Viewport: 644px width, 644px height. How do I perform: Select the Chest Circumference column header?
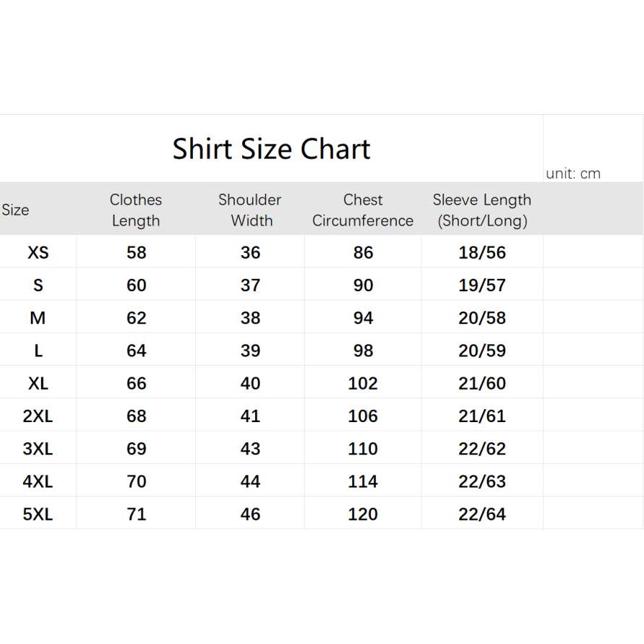point(363,210)
